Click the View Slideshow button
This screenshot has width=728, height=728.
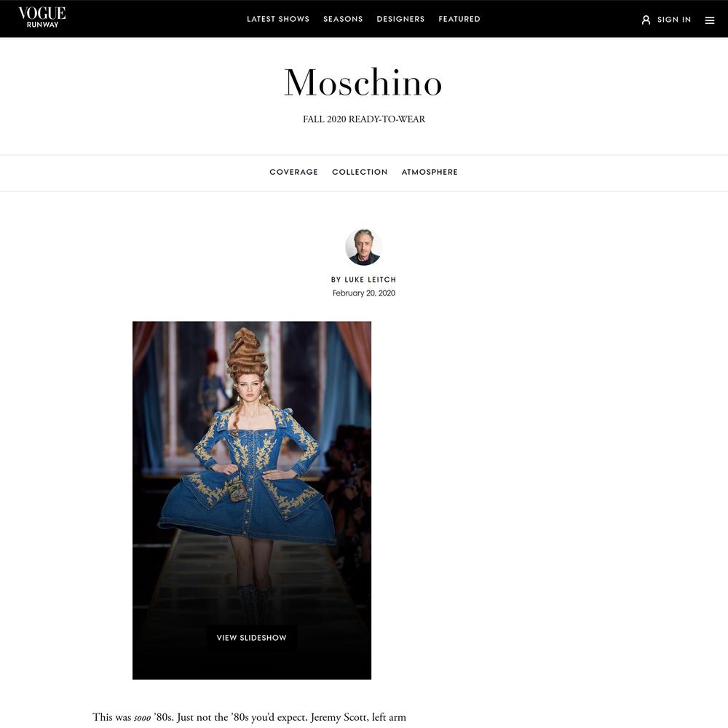[x=252, y=638]
